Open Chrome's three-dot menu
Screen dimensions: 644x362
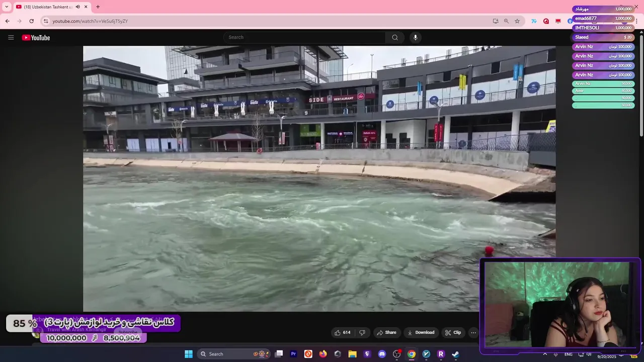pos(636,21)
